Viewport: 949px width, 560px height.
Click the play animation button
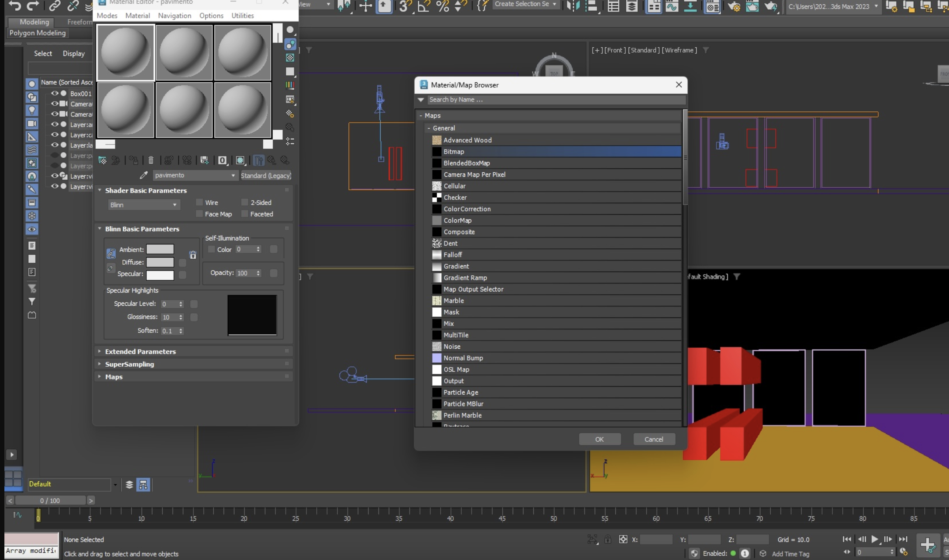(x=875, y=539)
